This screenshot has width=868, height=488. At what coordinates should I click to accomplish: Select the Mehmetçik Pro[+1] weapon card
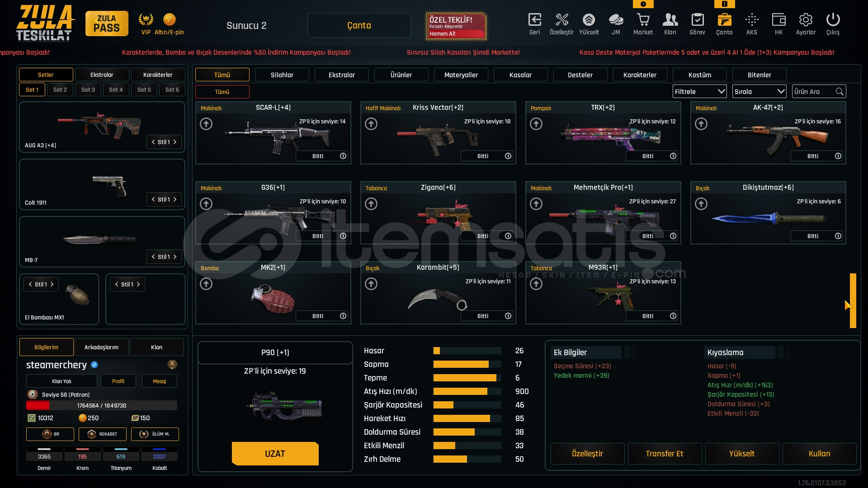pyautogui.click(x=603, y=213)
